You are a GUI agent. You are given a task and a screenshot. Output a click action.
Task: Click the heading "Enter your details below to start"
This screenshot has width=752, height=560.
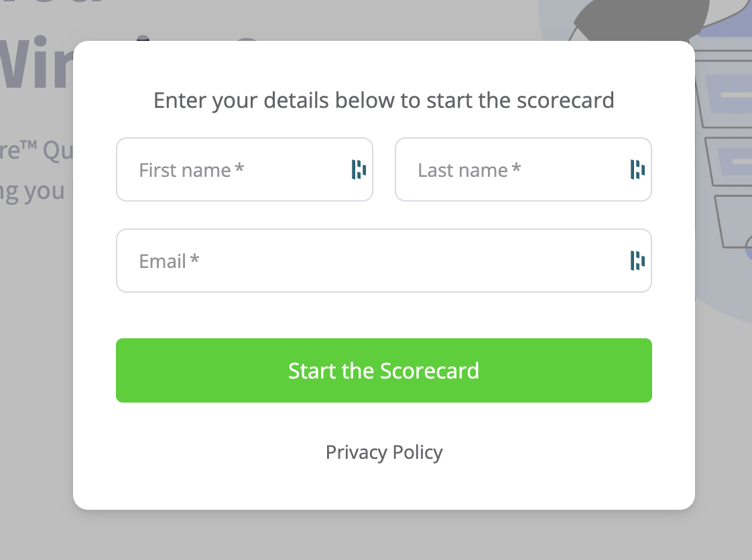pos(384,100)
